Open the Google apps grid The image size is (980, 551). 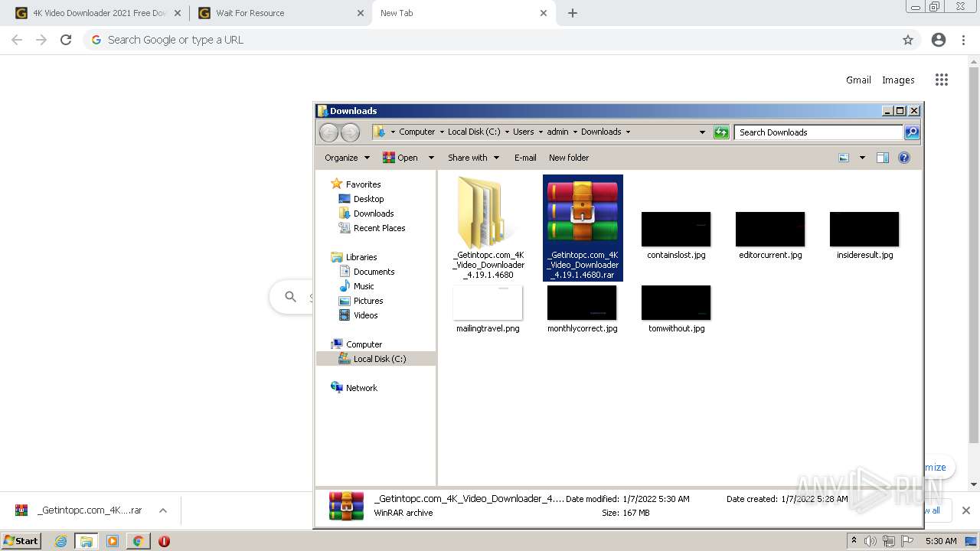click(x=942, y=80)
